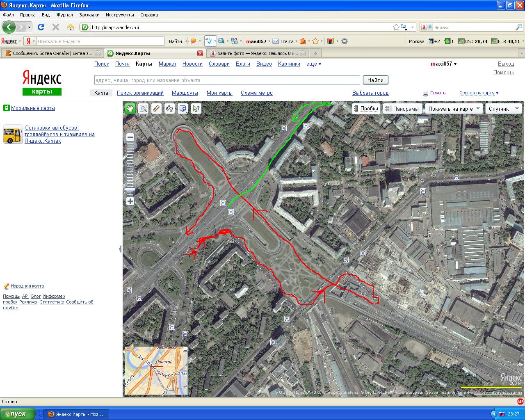The image size is (525, 420).
Task: Click the overview mini-map thumbnail
Action: click(156, 371)
